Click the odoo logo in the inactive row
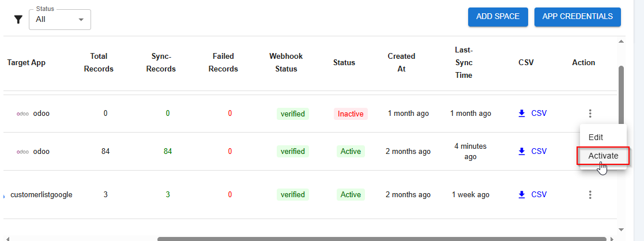This screenshot has width=644, height=241. (x=22, y=114)
